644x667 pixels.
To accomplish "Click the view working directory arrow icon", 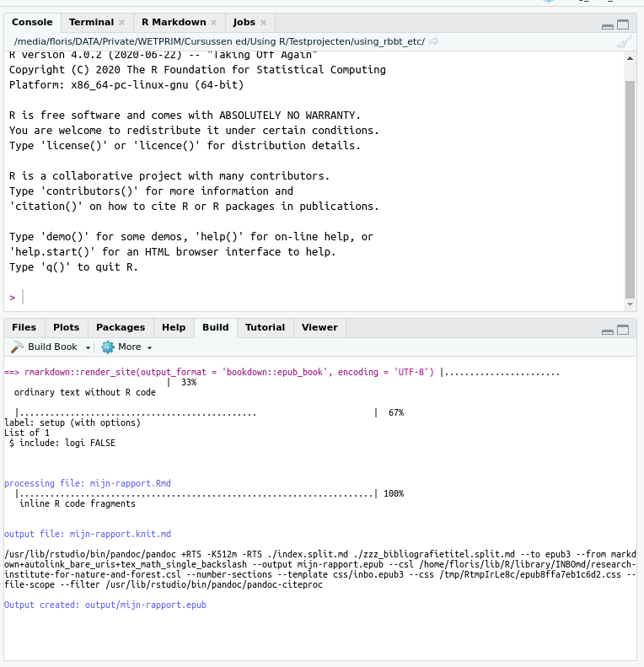I will point(433,41).
